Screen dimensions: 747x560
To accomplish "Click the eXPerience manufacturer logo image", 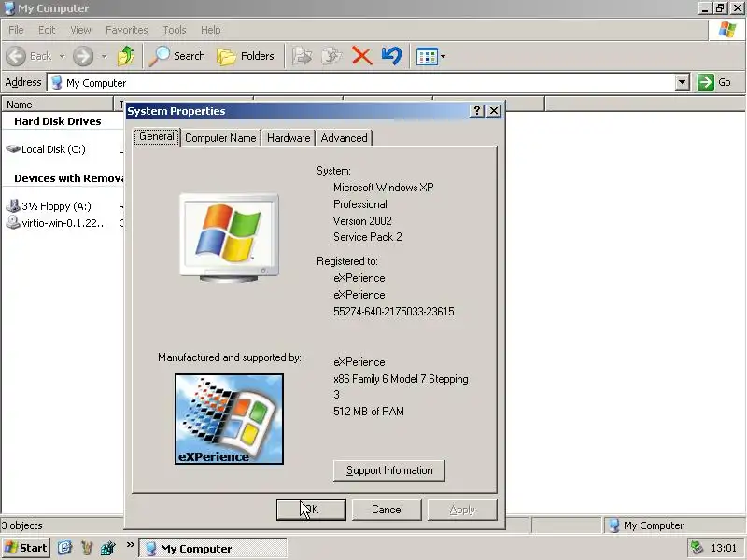I will point(229,419).
